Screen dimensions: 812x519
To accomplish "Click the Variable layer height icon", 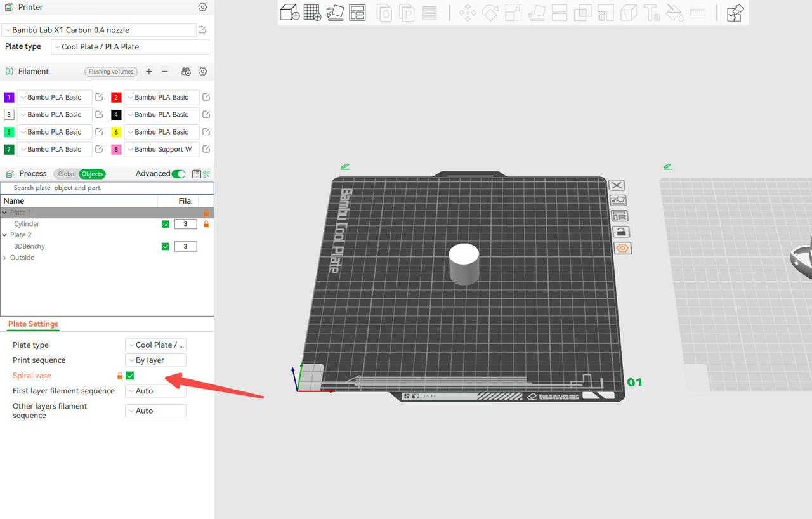I will tap(429, 13).
